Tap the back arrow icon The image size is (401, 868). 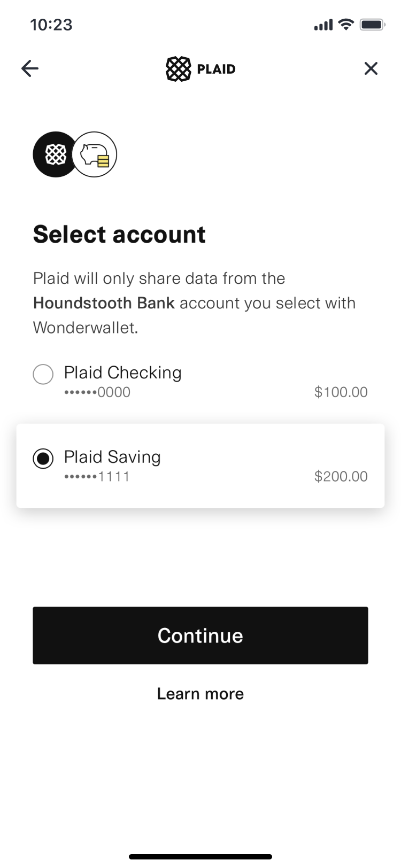30,68
